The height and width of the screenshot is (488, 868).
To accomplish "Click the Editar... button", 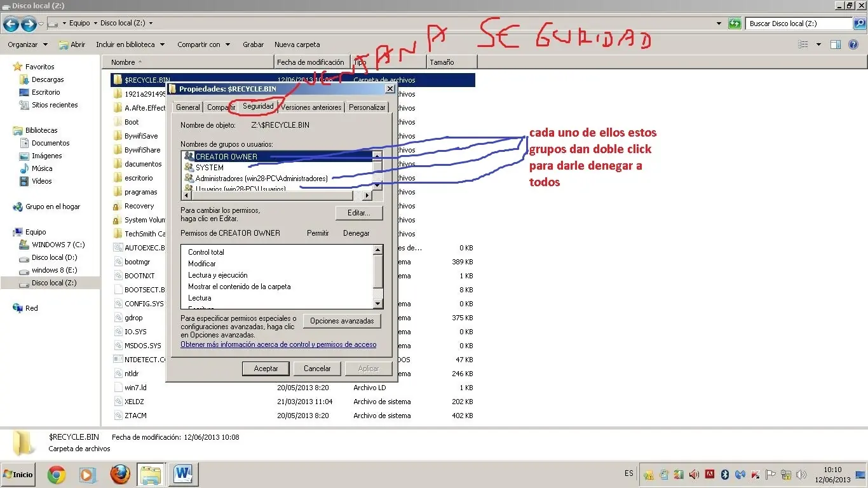I will point(358,212).
